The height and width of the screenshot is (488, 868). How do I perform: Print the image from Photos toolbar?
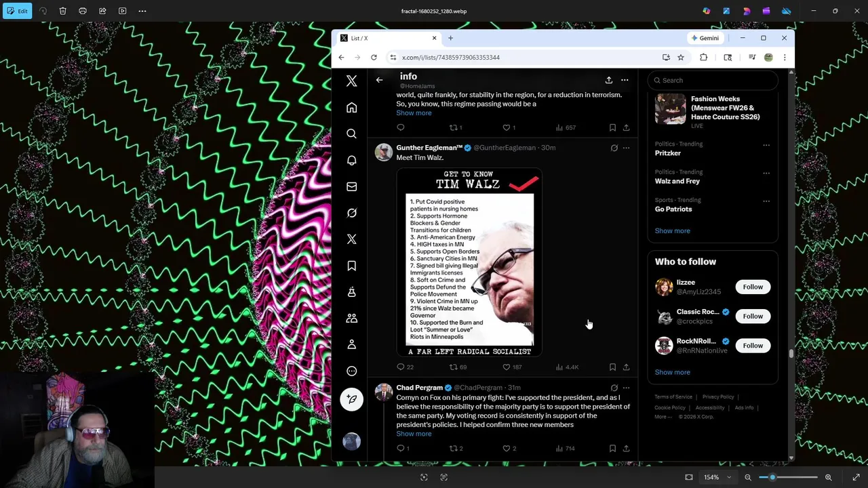point(83,11)
